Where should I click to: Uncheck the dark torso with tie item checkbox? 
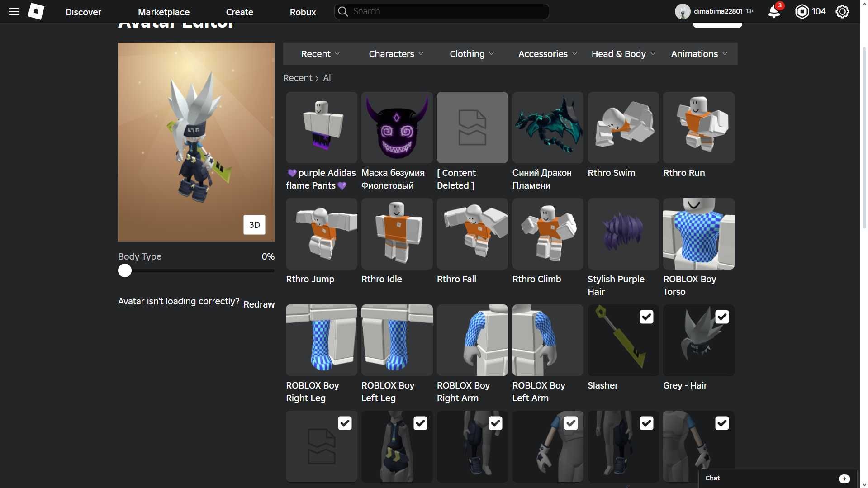coord(420,423)
